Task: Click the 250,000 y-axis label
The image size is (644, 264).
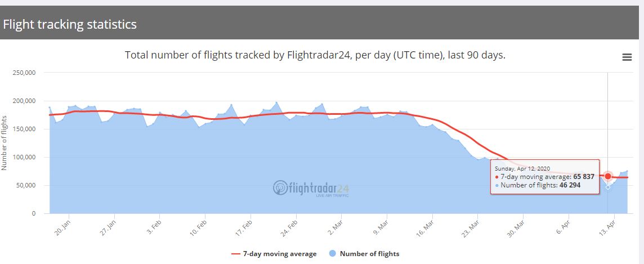Action: [x=24, y=73]
